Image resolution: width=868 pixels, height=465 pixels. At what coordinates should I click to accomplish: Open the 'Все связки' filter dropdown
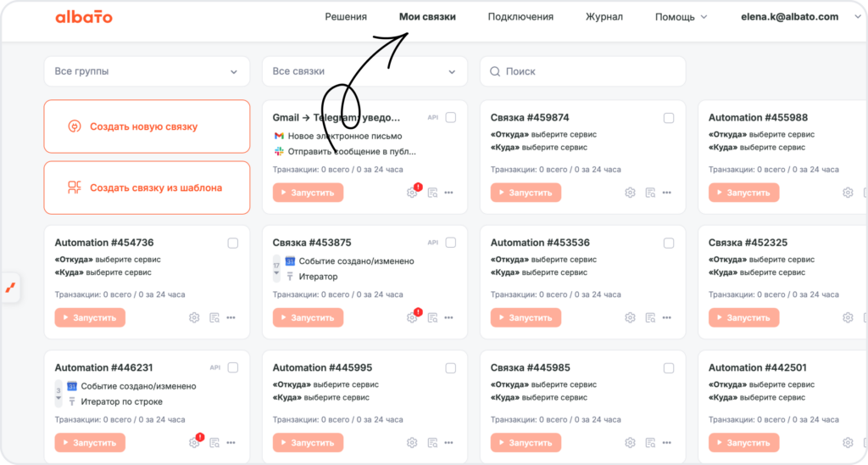tap(364, 71)
